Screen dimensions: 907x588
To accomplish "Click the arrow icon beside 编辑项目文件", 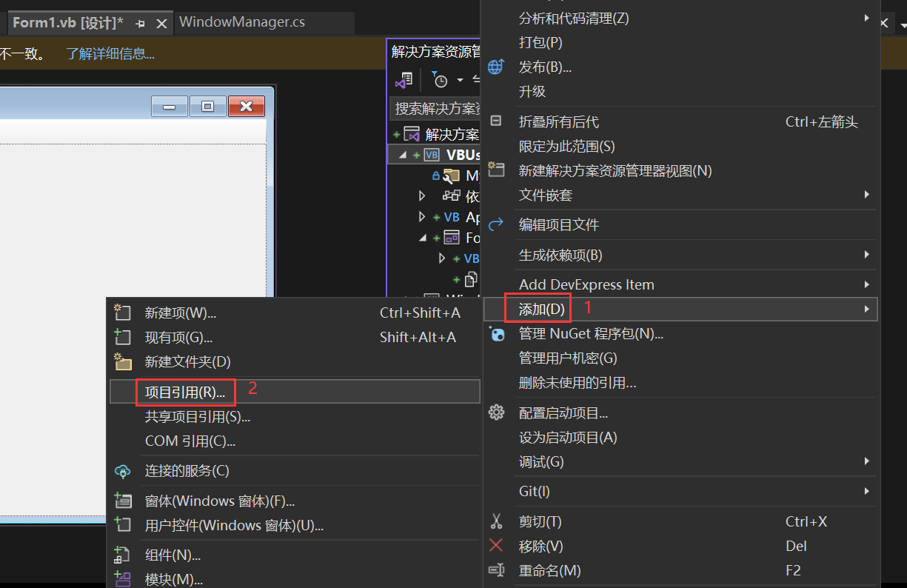I will point(496,224).
